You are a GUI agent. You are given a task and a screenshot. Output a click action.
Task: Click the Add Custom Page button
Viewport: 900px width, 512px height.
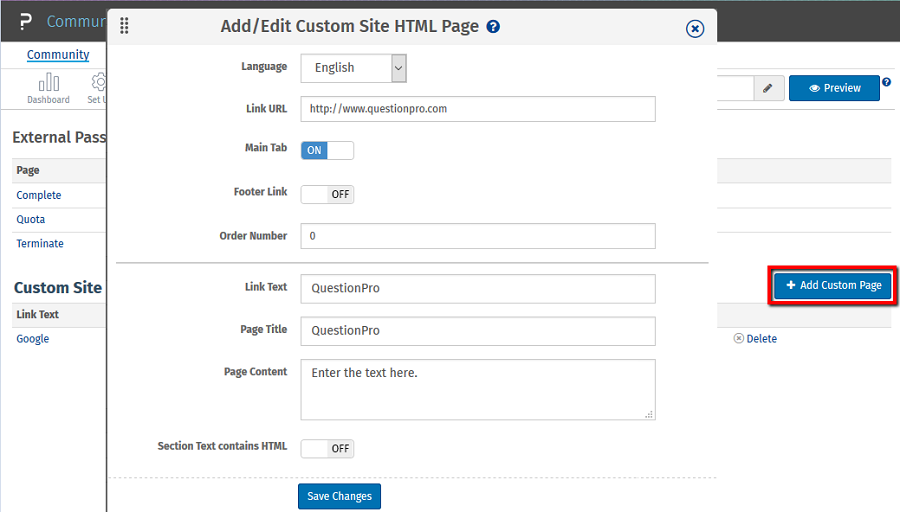click(x=832, y=285)
